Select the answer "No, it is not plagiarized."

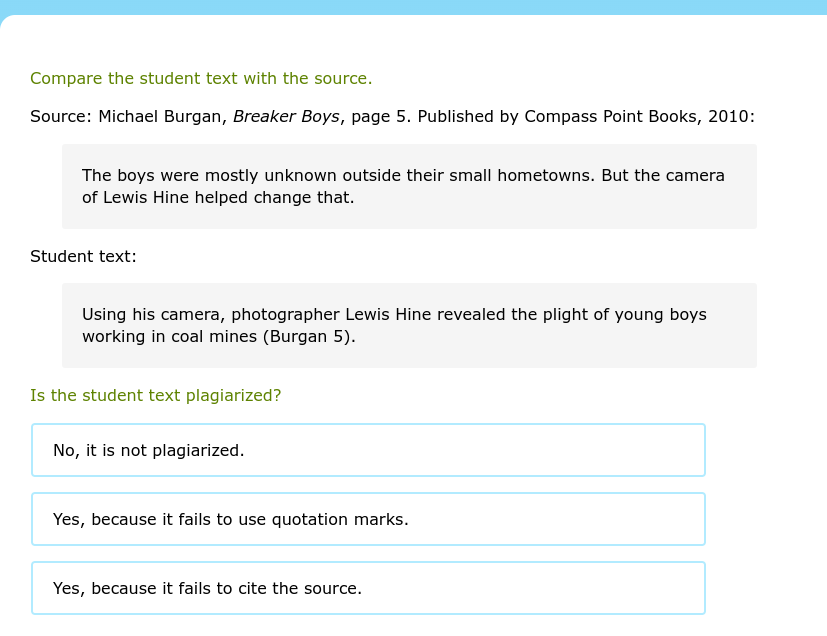(368, 450)
